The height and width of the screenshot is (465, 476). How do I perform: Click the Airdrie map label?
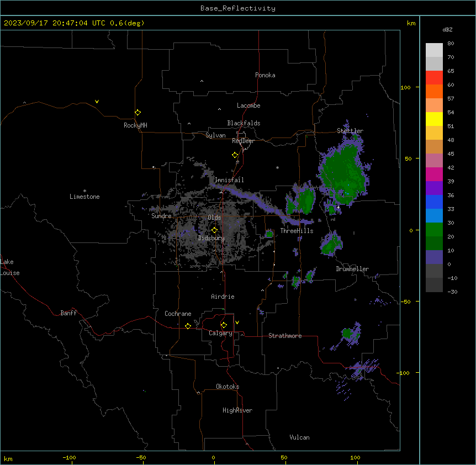pyautogui.click(x=223, y=297)
